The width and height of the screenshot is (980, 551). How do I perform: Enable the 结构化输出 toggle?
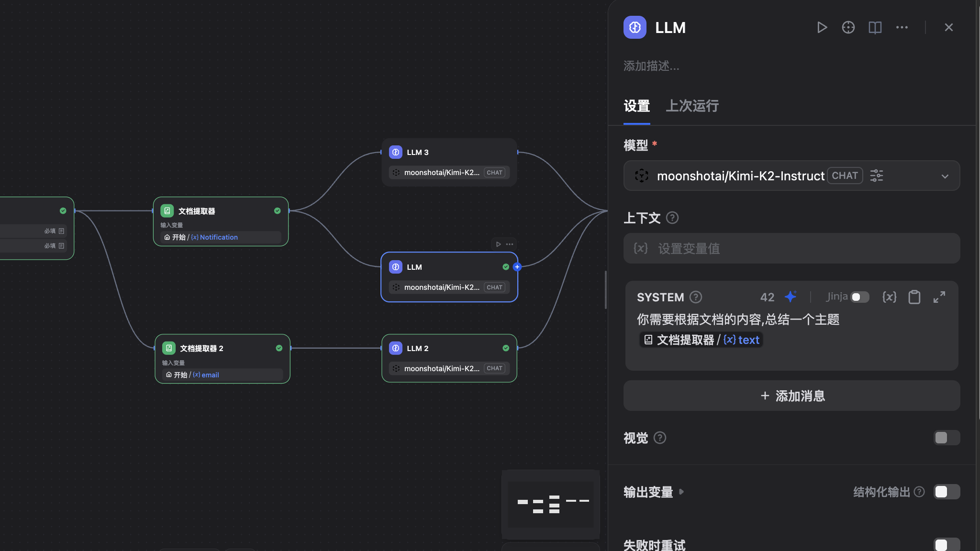(x=947, y=492)
